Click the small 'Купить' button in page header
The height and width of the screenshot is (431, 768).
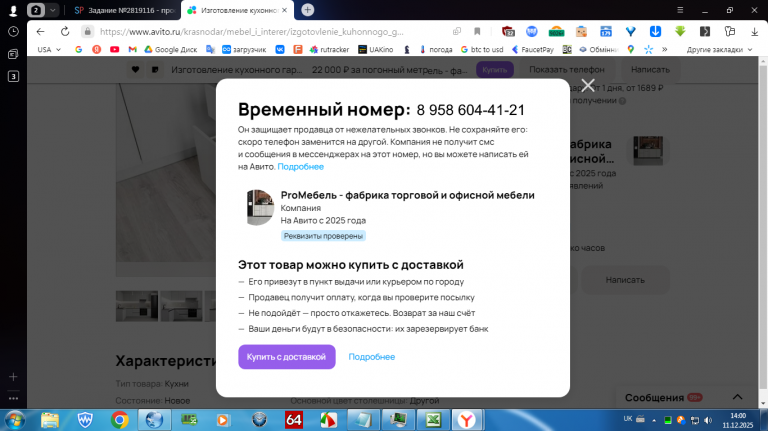click(x=495, y=70)
